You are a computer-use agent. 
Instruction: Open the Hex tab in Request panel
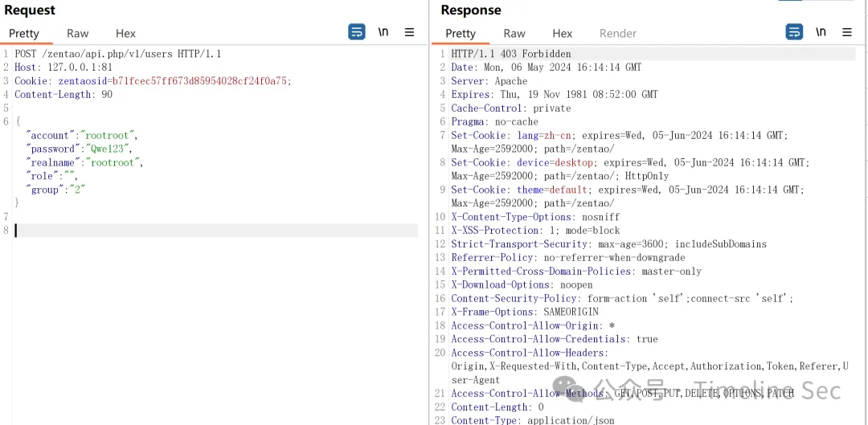(x=125, y=33)
